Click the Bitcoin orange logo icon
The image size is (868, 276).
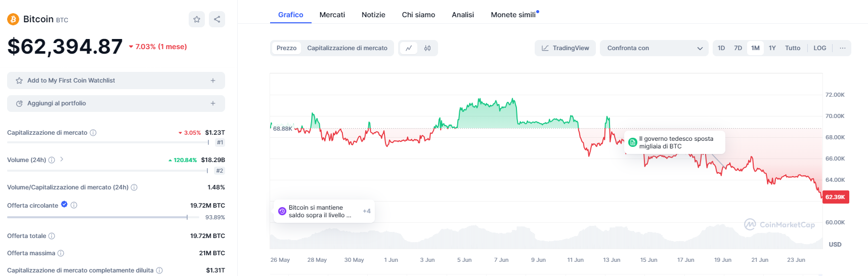pyautogui.click(x=13, y=19)
